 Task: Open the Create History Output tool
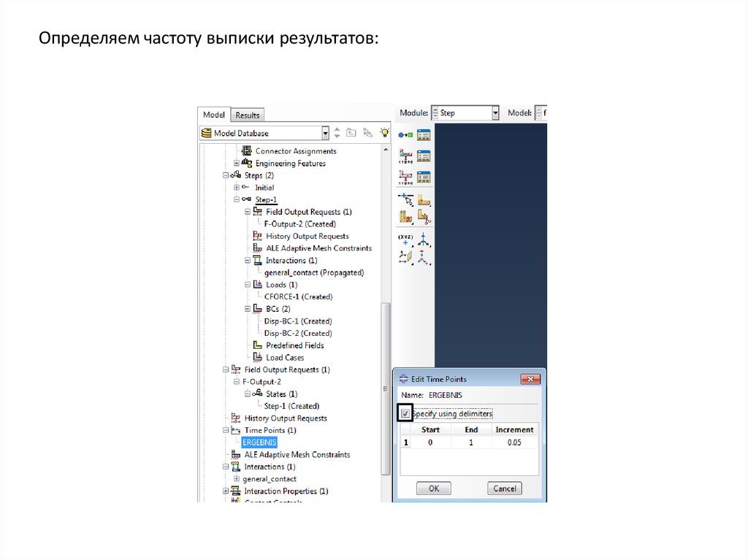coord(405,177)
